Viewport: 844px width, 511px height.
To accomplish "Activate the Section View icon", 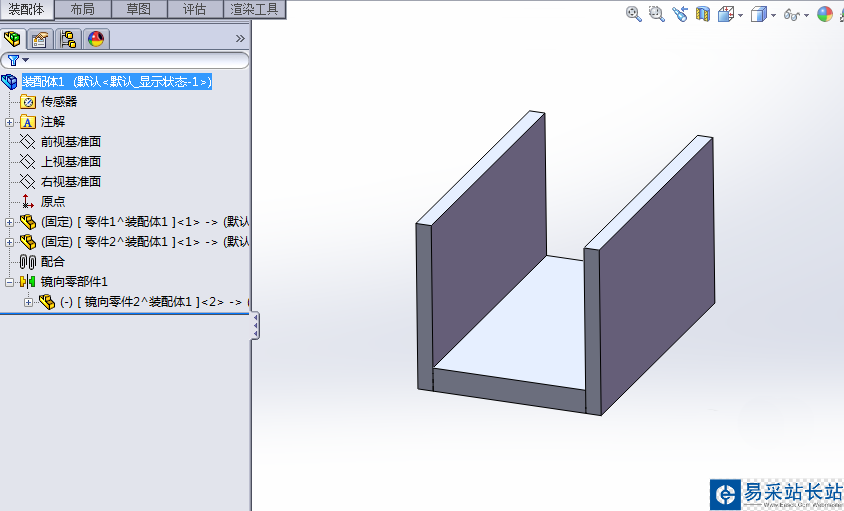I will [703, 14].
